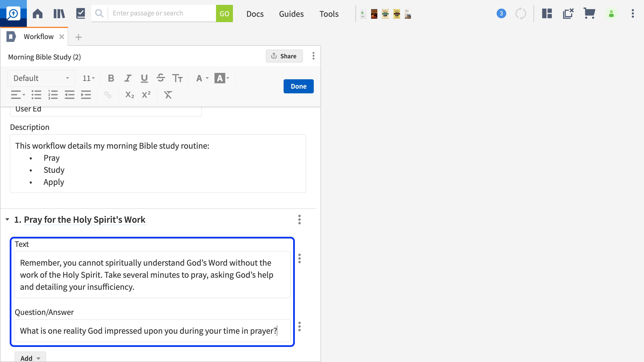Open the Guides menu
The width and height of the screenshot is (644, 362).
pyautogui.click(x=291, y=14)
